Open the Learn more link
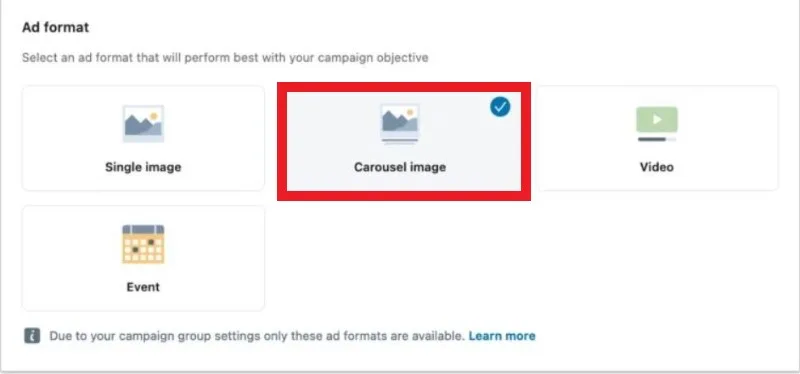 click(x=502, y=336)
